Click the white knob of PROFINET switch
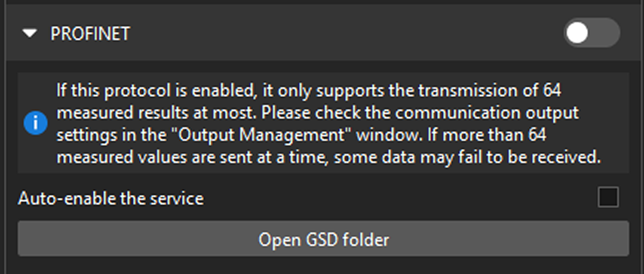Viewport: 644px width, 274px height. (577, 33)
